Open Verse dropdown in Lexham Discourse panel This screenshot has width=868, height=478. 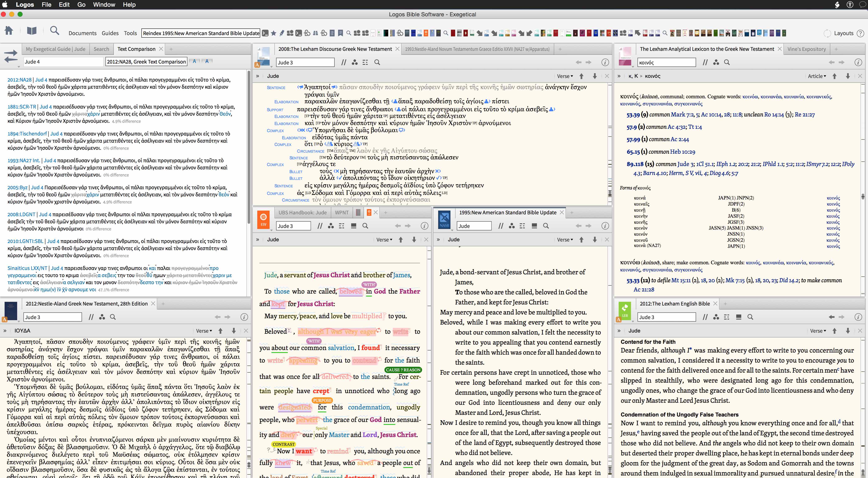[565, 76]
